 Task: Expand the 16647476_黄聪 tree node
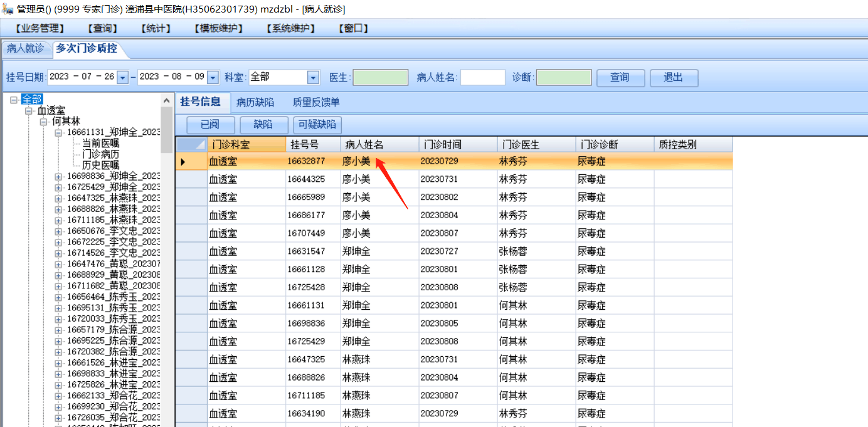[x=59, y=264]
